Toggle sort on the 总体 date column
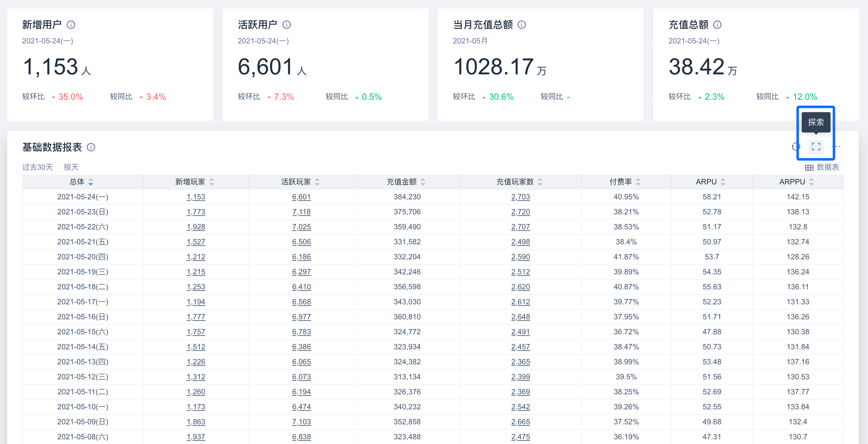 (91, 182)
